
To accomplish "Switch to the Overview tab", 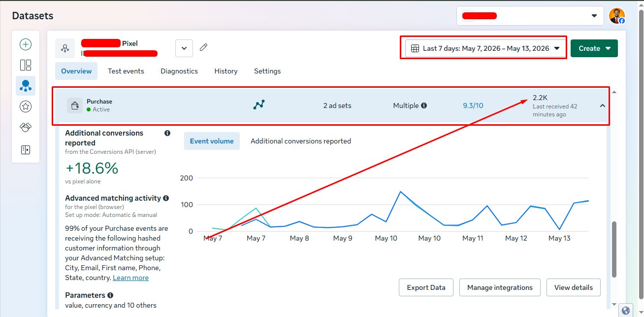I will (76, 71).
